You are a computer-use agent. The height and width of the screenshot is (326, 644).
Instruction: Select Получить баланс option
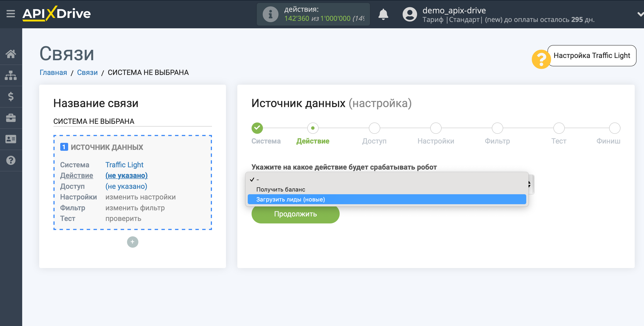387,189
